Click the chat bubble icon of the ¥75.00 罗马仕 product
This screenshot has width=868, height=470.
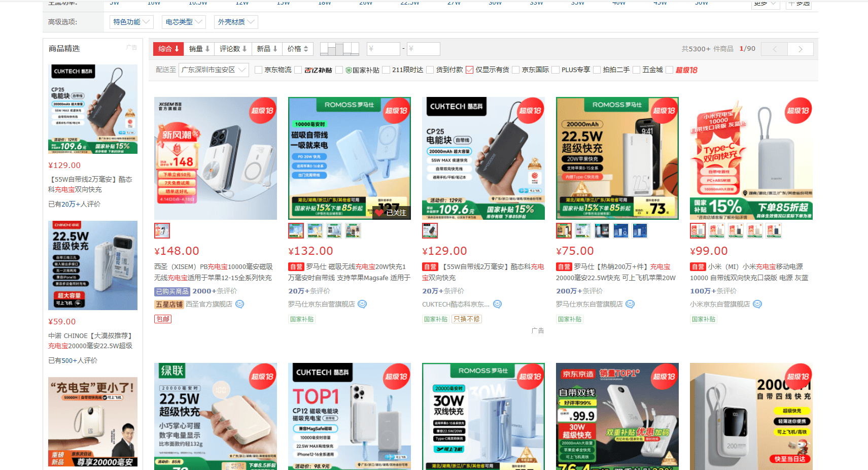(630, 304)
